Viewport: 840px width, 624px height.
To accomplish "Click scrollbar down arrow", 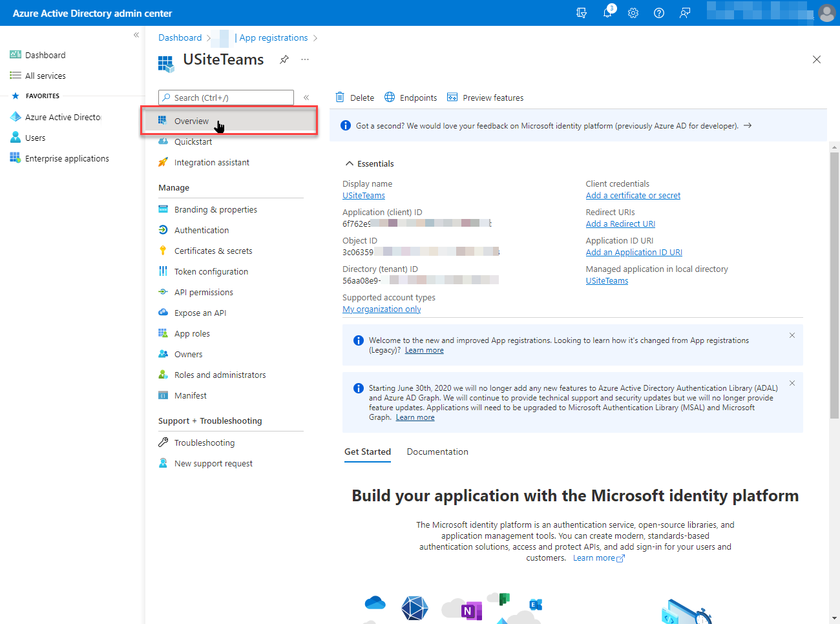I will click(x=834, y=618).
